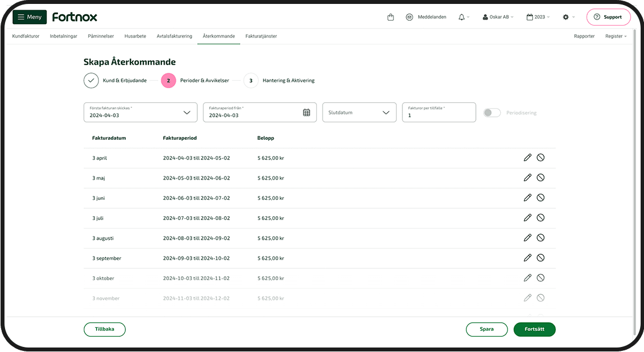Open calendar picker in Fakturaperiod från field
644x352 pixels.
pos(306,112)
